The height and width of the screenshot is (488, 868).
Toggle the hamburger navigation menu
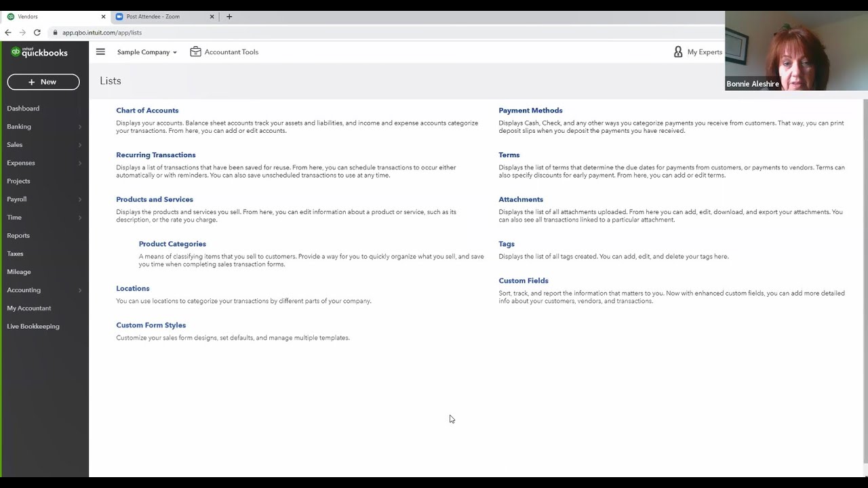click(100, 52)
